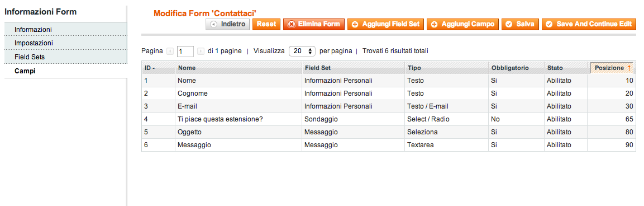Click Save And Continue Edit
The height and width of the screenshot is (206, 644).
pos(589,24)
